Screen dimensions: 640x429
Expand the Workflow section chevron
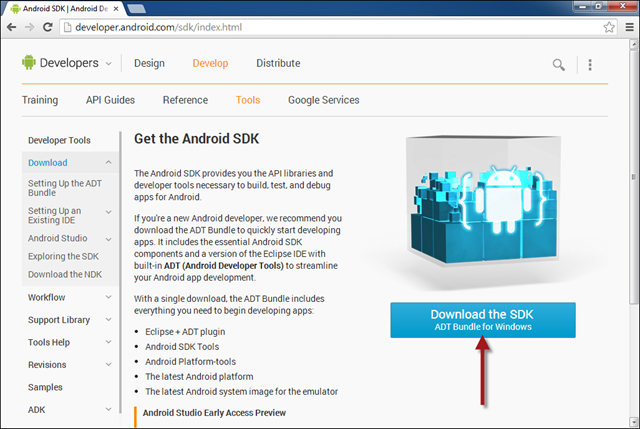[109, 297]
